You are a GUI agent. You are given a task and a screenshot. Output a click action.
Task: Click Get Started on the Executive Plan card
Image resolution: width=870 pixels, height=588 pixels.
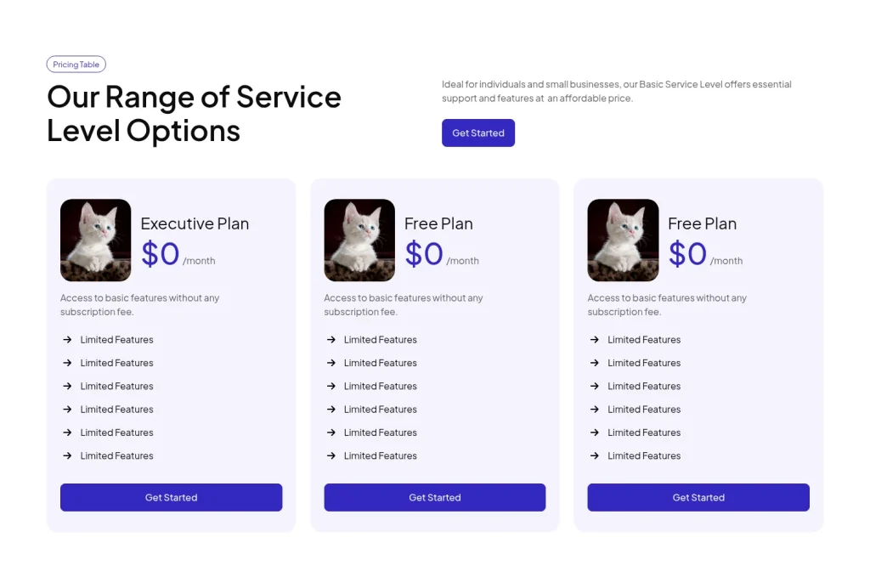(171, 497)
